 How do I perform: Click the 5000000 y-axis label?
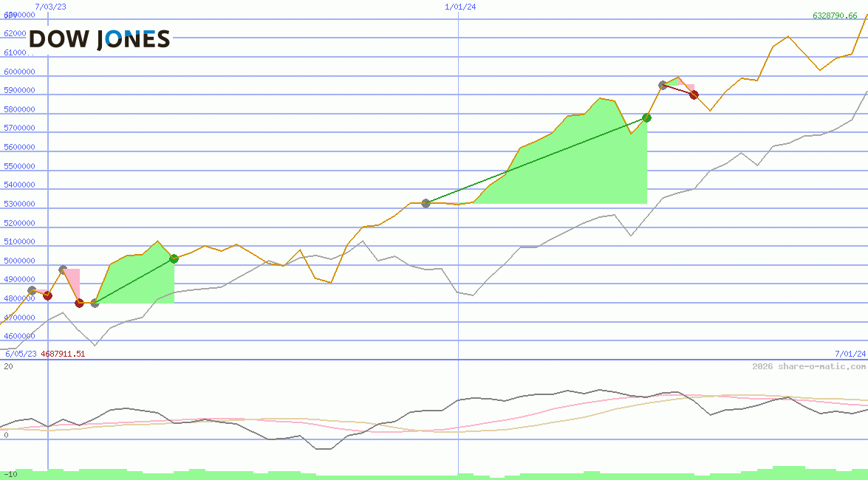click(19, 261)
